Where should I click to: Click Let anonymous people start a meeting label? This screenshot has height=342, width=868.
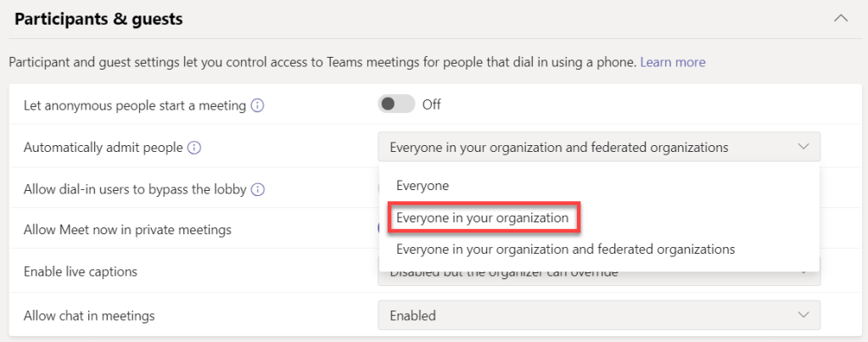pos(134,106)
